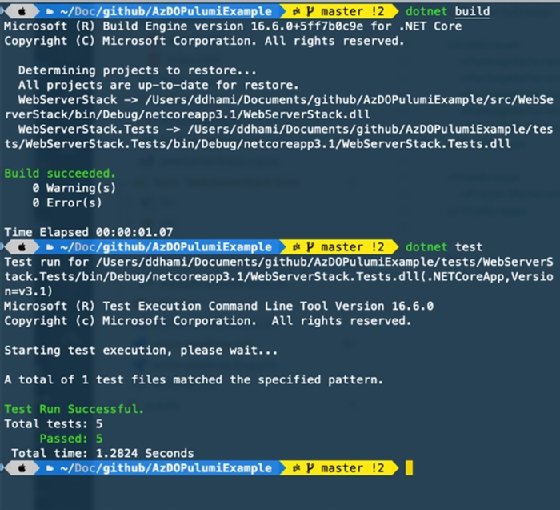The image size is (560, 510).
Task: Click the git branch icon beside dotnet build
Action: tap(310, 11)
